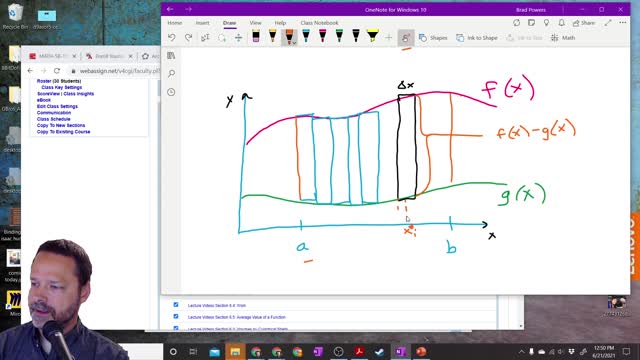The height and width of the screenshot is (360, 640).
Task: Open the Home ribbon tab
Action: click(175, 23)
